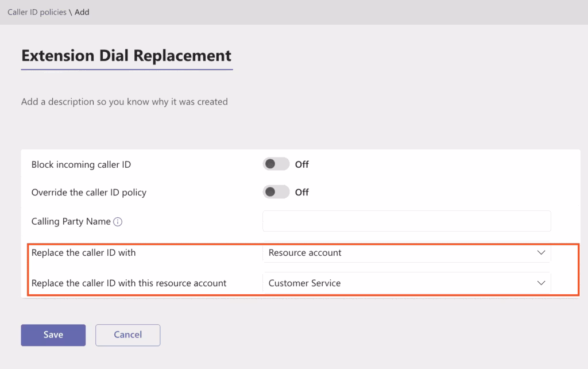Click the Off label next to Block incoming caller ID

click(x=302, y=164)
